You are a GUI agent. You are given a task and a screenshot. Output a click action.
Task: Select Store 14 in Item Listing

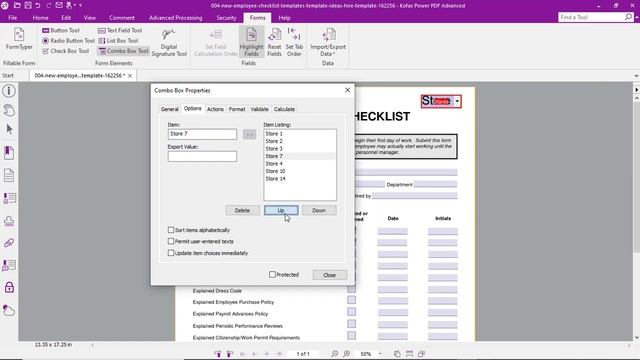300,179
